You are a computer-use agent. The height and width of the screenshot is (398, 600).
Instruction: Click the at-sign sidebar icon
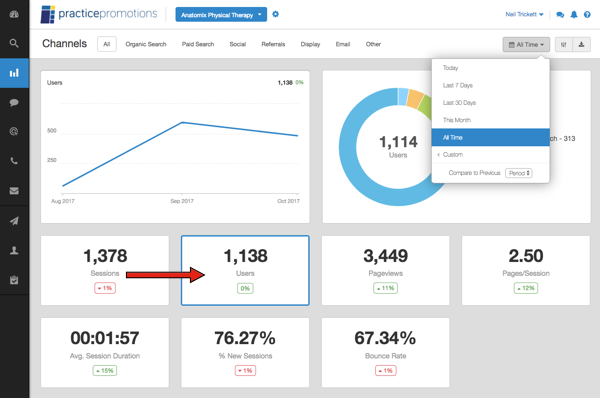(14, 132)
